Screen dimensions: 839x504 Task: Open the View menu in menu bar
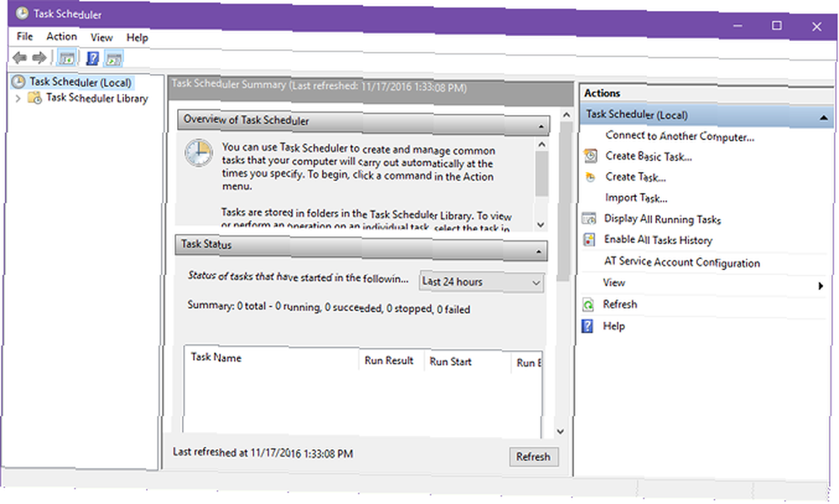click(x=102, y=38)
